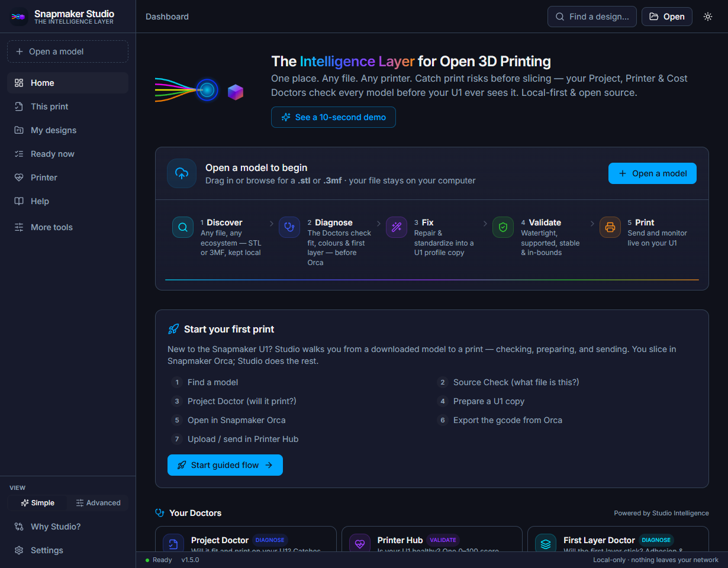This screenshot has height=568, width=728.
Task: Switch to Simple view
Action: click(37, 503)
